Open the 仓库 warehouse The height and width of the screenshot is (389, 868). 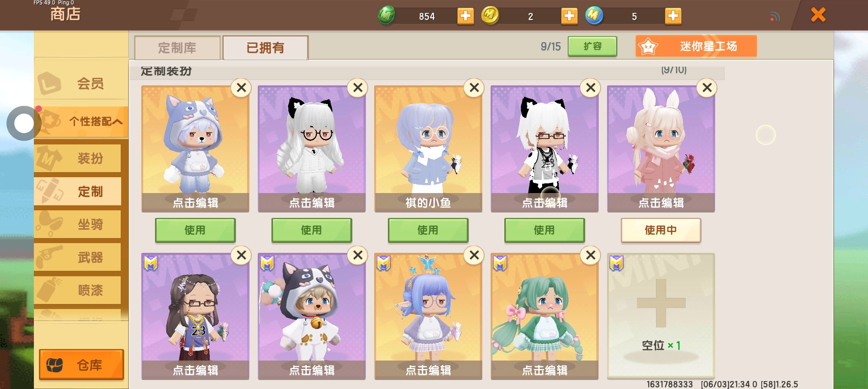[81, 365]
